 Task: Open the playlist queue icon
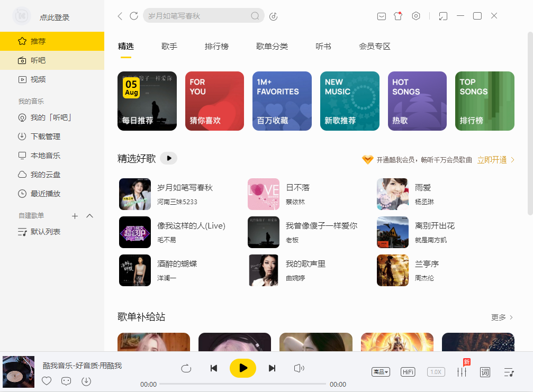click(509, 372)
